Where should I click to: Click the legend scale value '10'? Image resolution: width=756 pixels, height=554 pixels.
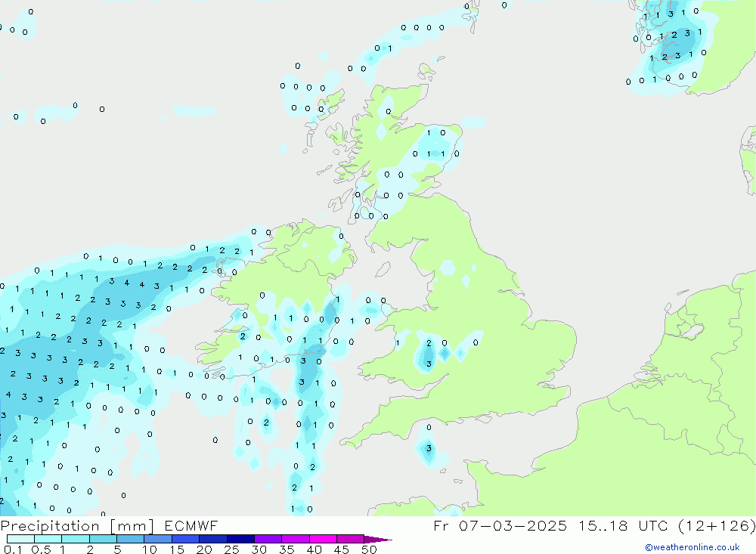[x=149, y=549]
